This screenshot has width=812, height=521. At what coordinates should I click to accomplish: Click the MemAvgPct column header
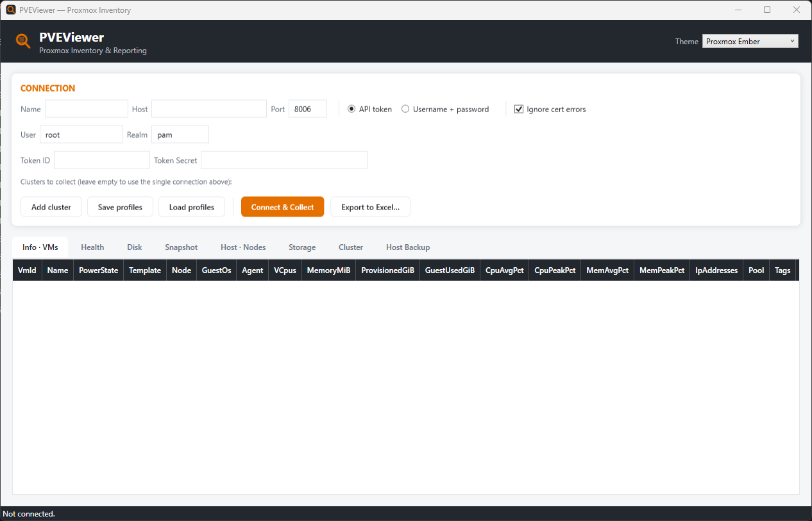pyautogui.click(x=607, y=270)
